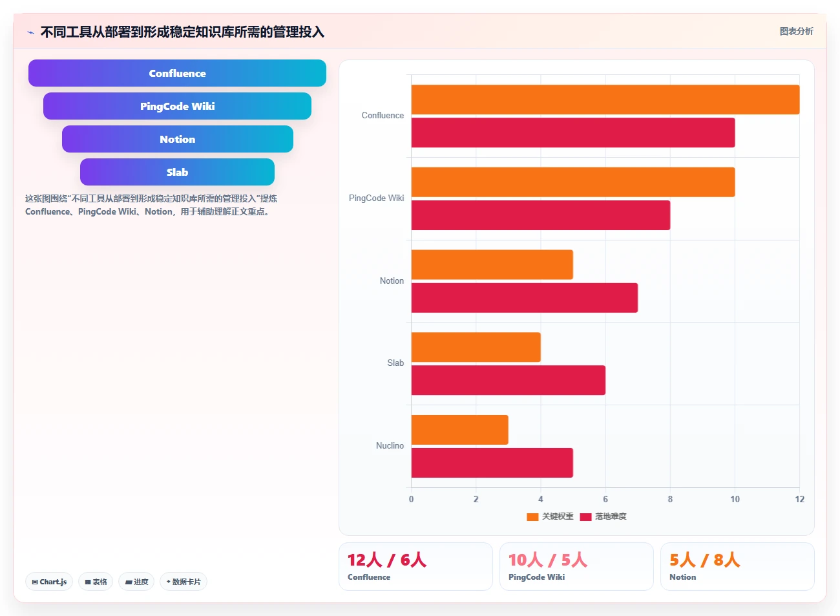
Task: Click the Confluence y-axis label
Action: [x=383, y=116]
